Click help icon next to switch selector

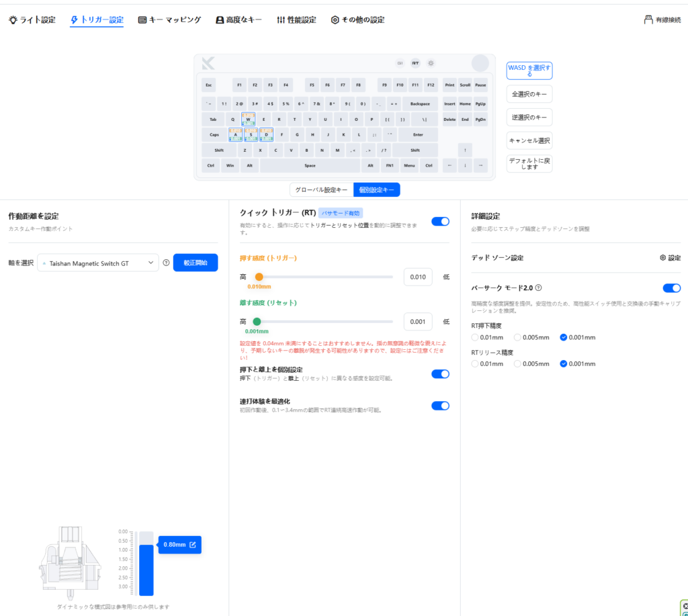coord(166,263)
